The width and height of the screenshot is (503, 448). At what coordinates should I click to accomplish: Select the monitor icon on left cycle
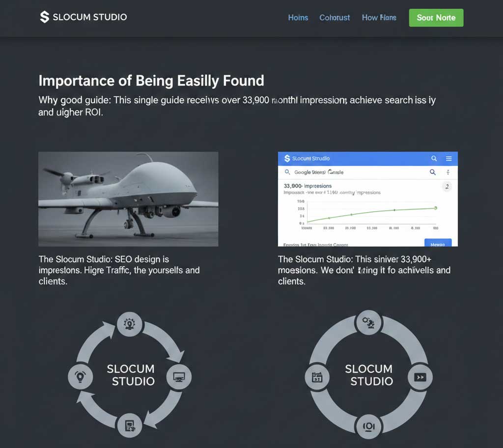pyautogui.click(x=179, y=377)
